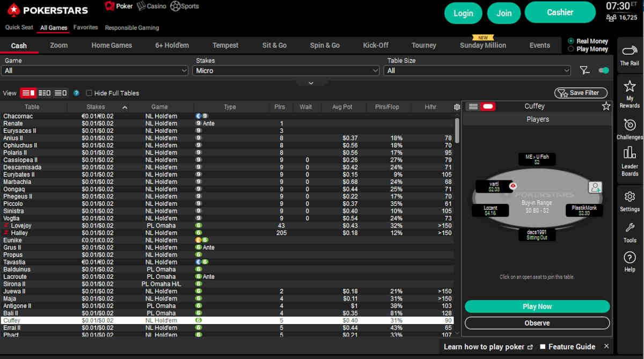The width and height of the screenshot is (644, 359).
Task: Switch preview to list view icon
Action: (473, 106)
